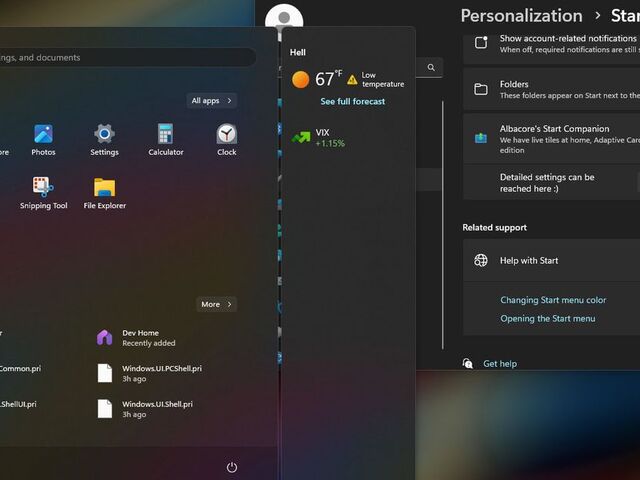Screen dimensions: 640x480
Task: Go back to Personalization breadcrumb
Action: (x=522, y=16)
